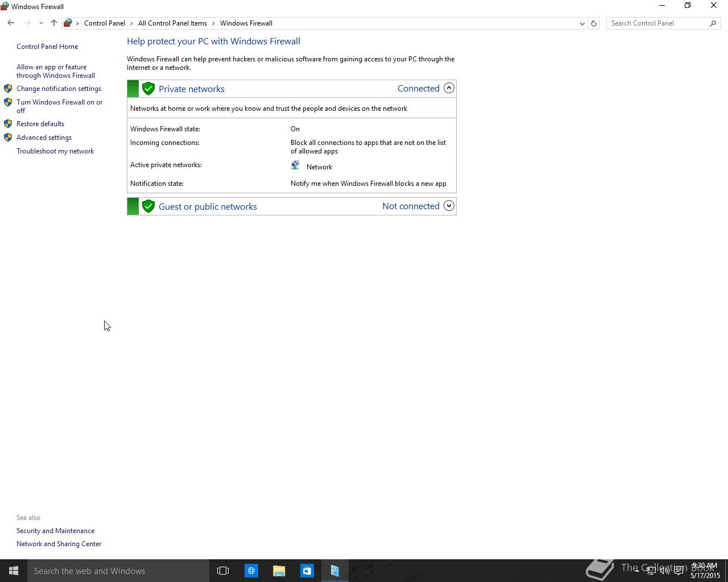Open Security and Maintenance link
This screenshot has height=582, width=728.
point(55,531)
